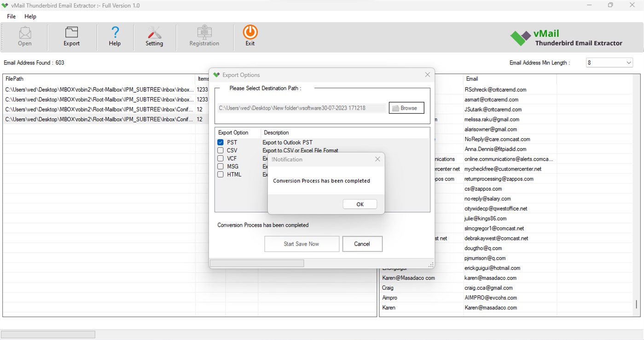Click the Setting toolbar icon
The image size is (644, 340).
154,36
